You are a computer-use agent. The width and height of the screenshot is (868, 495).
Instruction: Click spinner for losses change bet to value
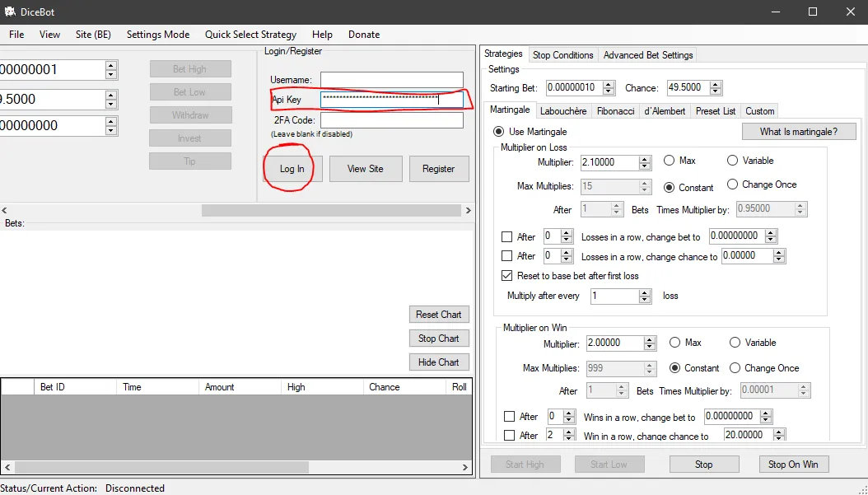(771, 236)
